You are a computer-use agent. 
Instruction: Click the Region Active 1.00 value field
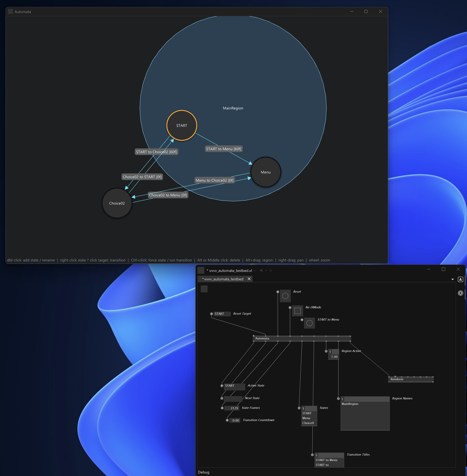tap(333, 357)
